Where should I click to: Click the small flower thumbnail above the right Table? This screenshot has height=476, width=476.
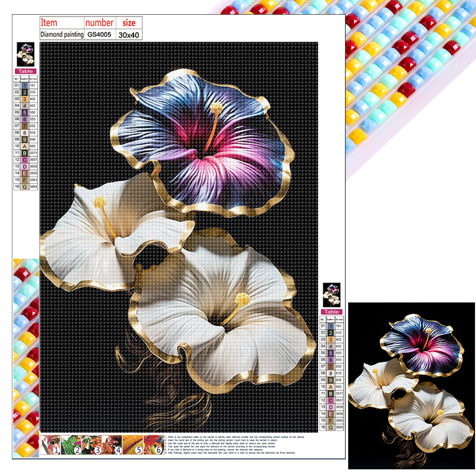coord(331,295)
